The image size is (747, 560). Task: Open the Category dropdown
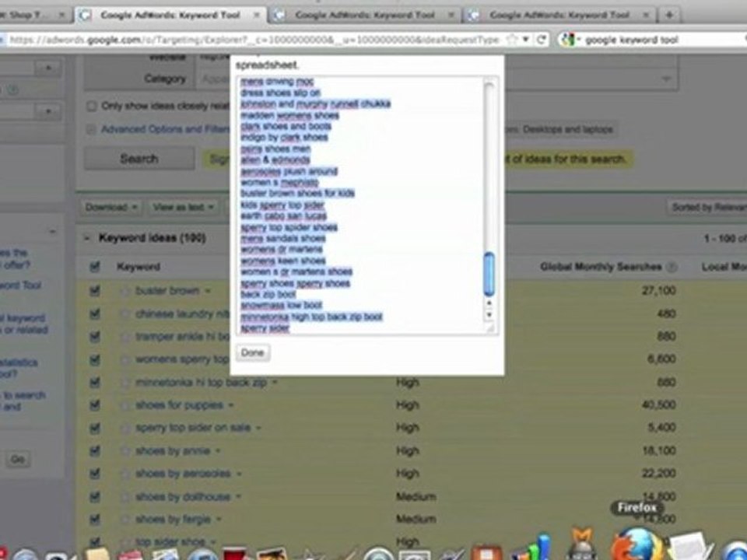point(666,79)
